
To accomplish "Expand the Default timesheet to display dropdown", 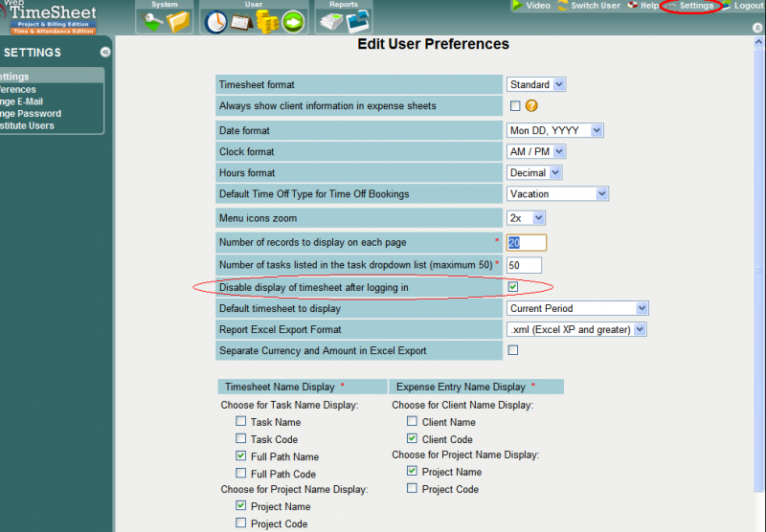I will (x=577, y=308).
